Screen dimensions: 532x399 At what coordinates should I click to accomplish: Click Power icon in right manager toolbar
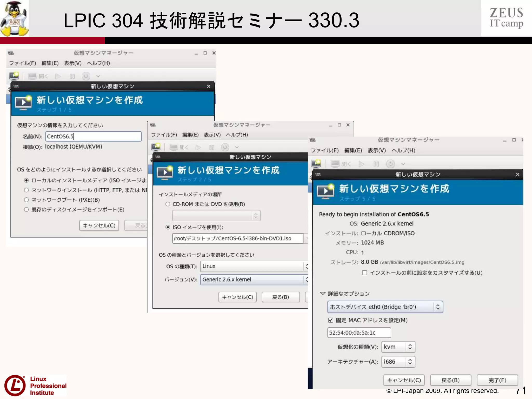point(390,164)
